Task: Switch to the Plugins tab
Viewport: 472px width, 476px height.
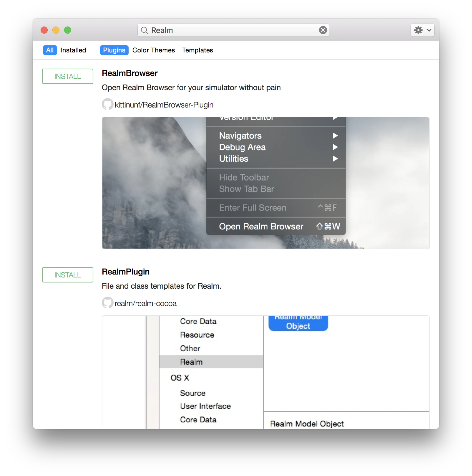Action: pyautogui.click(x=114, y=50)
